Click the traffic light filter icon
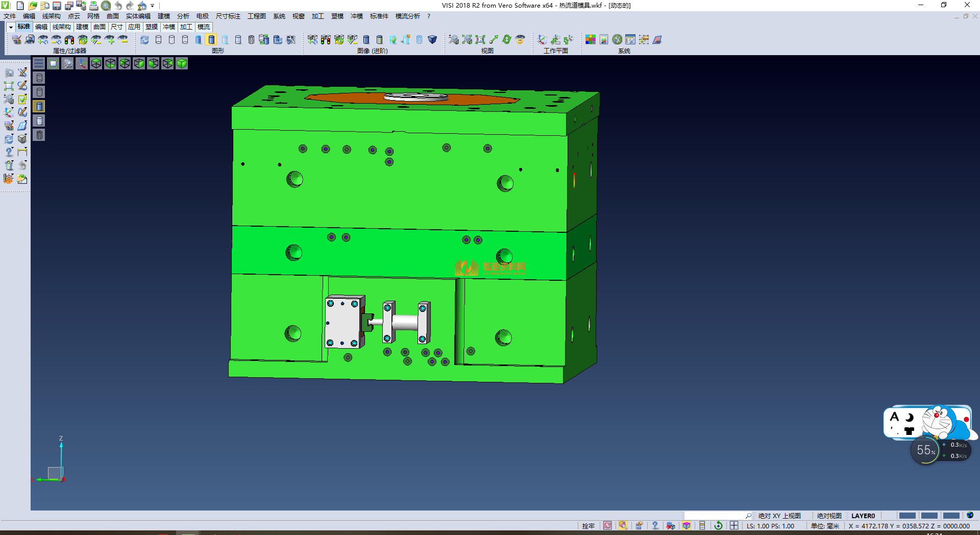980x535 pixels. (69, 40)
